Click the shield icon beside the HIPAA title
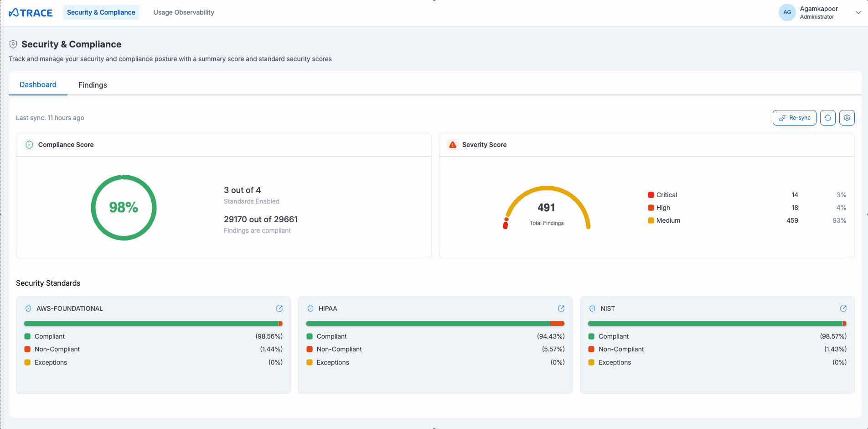The width and height of the screenshot is (868, 429). pos(310,308)
